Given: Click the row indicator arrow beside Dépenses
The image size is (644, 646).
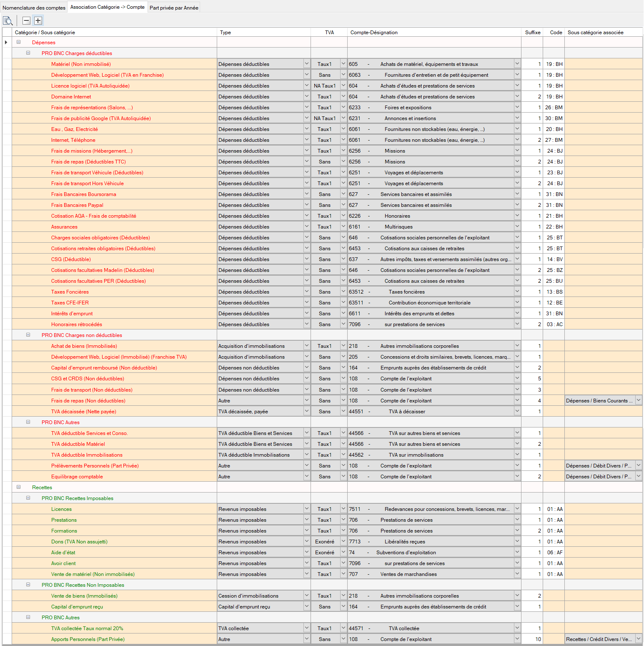Looking at the screenshot, I should tap(6, 43).
